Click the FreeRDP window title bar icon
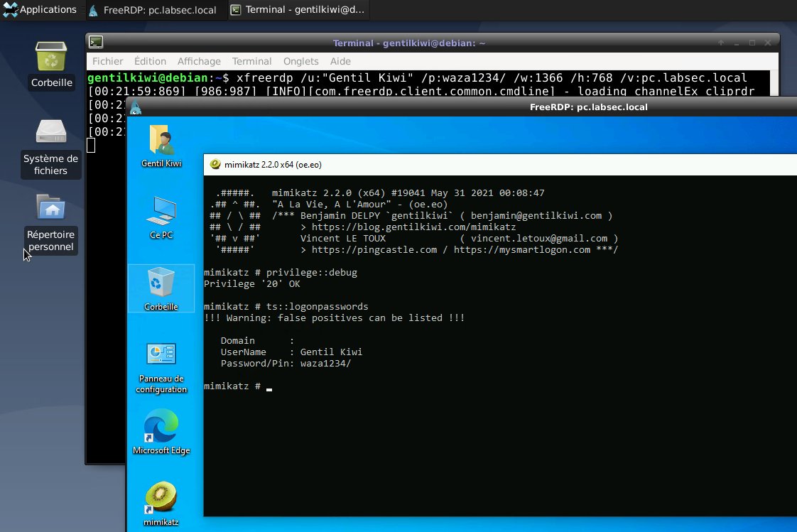 coord(136,107)
